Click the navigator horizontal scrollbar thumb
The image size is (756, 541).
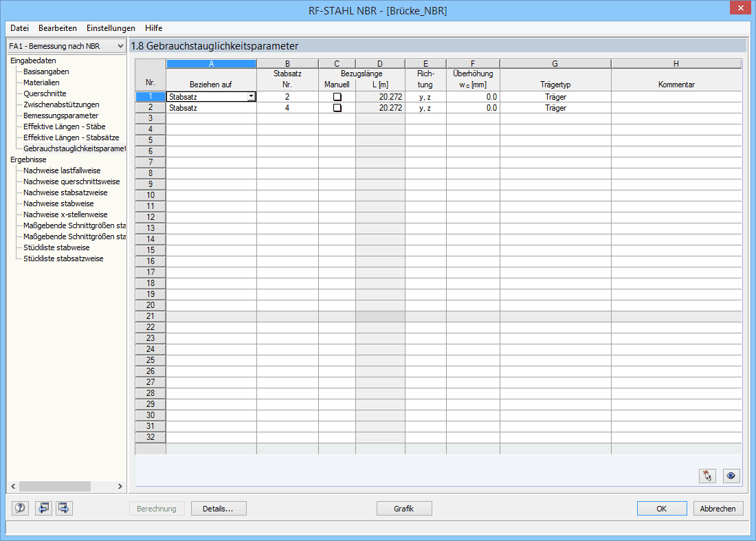[54, 487]
